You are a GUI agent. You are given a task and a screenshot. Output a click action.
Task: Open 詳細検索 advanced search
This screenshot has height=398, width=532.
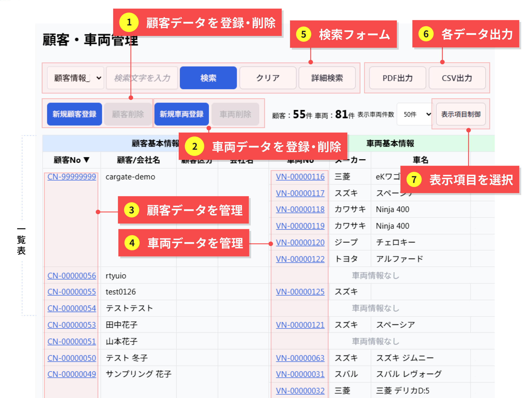pos(327,78)
